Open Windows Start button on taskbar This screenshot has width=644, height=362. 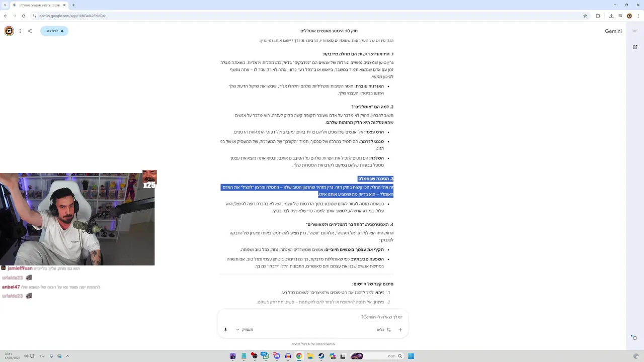pyautogui.click(x=411, y=356)
